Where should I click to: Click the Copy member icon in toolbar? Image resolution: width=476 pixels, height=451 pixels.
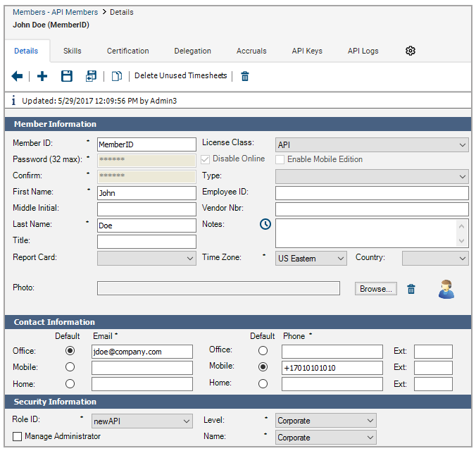116,76
